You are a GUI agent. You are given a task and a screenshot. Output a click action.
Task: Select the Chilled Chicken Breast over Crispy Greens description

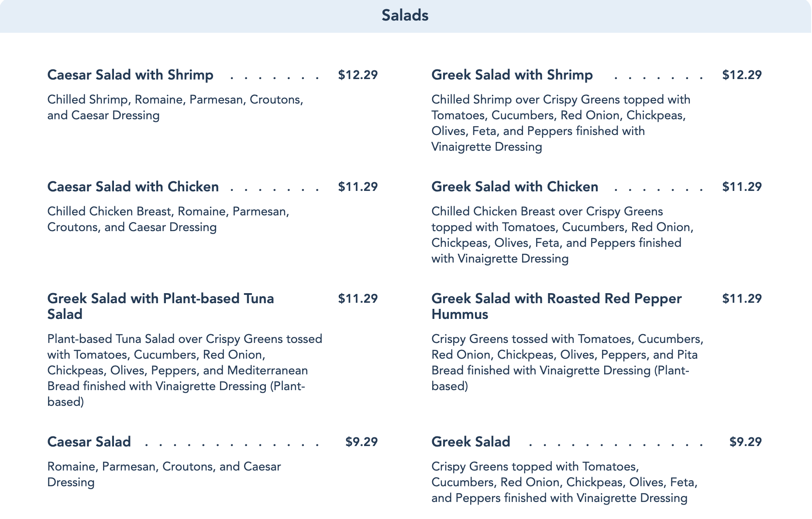(x=562, y=235)
